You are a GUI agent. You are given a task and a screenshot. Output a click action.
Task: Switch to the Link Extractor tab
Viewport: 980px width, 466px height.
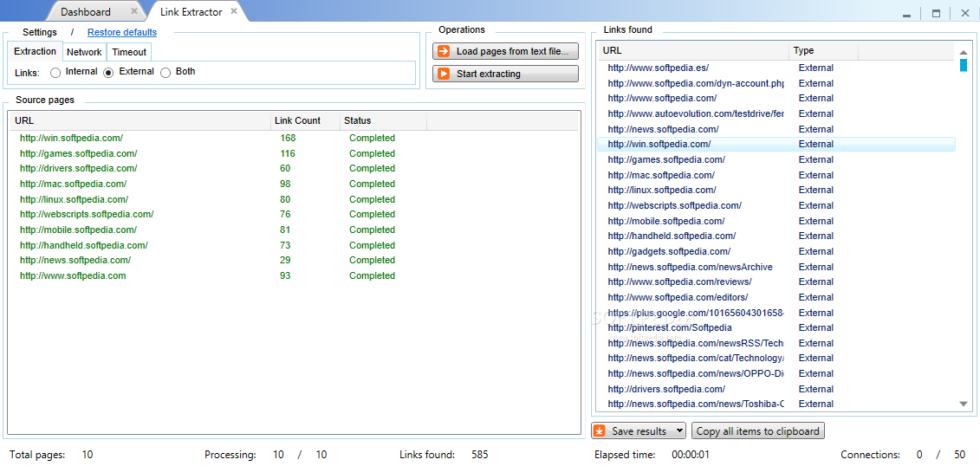pos(191,12)
